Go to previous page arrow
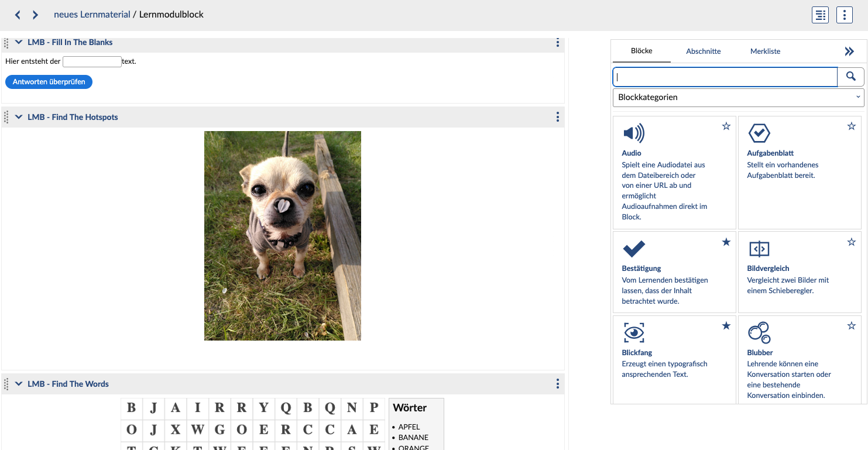This screenshot has width=868, height=450. pos(18,15)
